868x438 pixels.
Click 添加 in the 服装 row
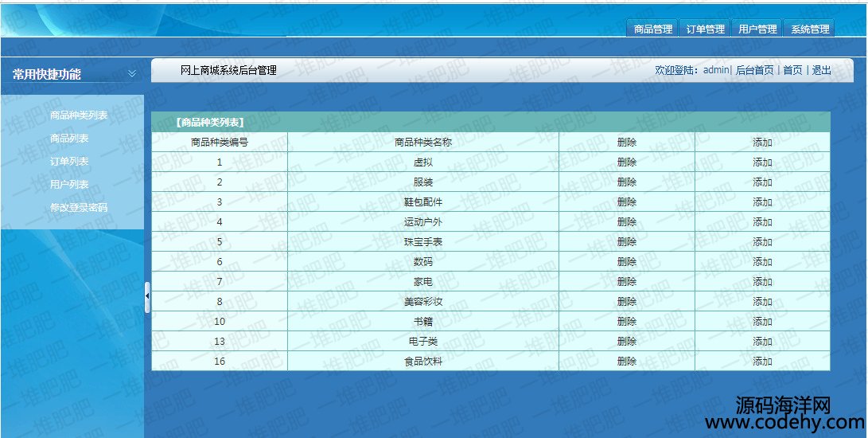(x=762, y=182)
